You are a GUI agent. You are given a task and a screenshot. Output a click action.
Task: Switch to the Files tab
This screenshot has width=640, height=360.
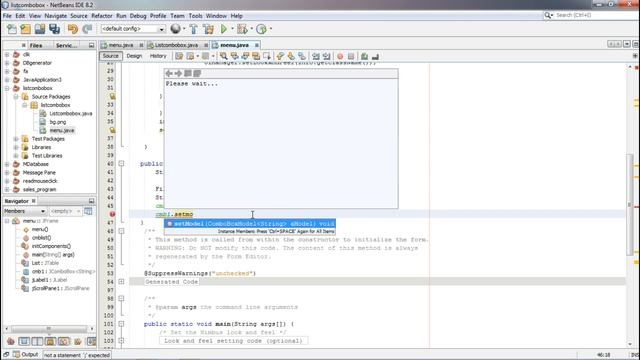pos(36,45)
